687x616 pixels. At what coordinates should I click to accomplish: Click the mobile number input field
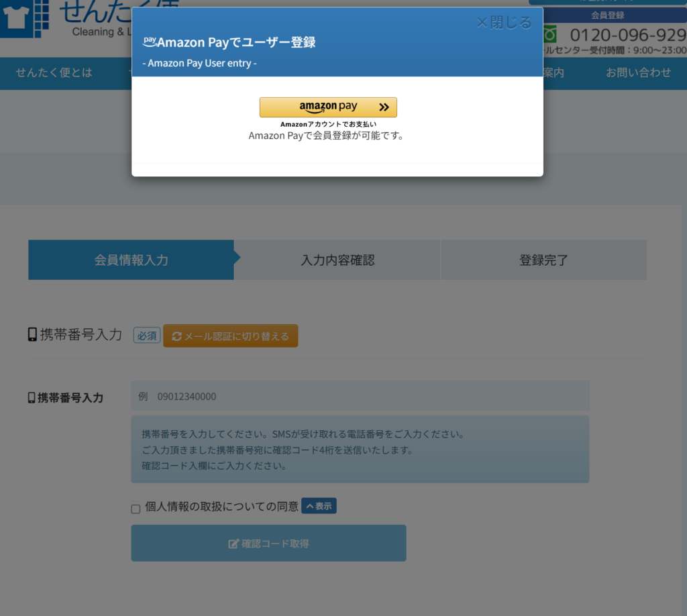coord(360,396)
